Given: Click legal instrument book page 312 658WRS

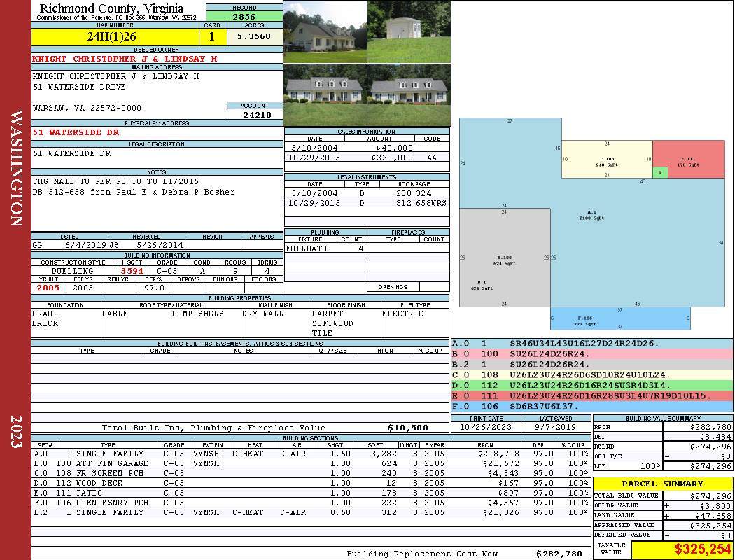Looking at the screenshot, I should click(421, 203).
